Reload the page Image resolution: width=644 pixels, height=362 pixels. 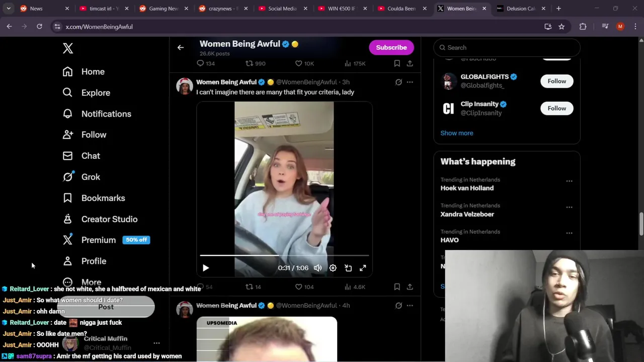tap(39, 27)
